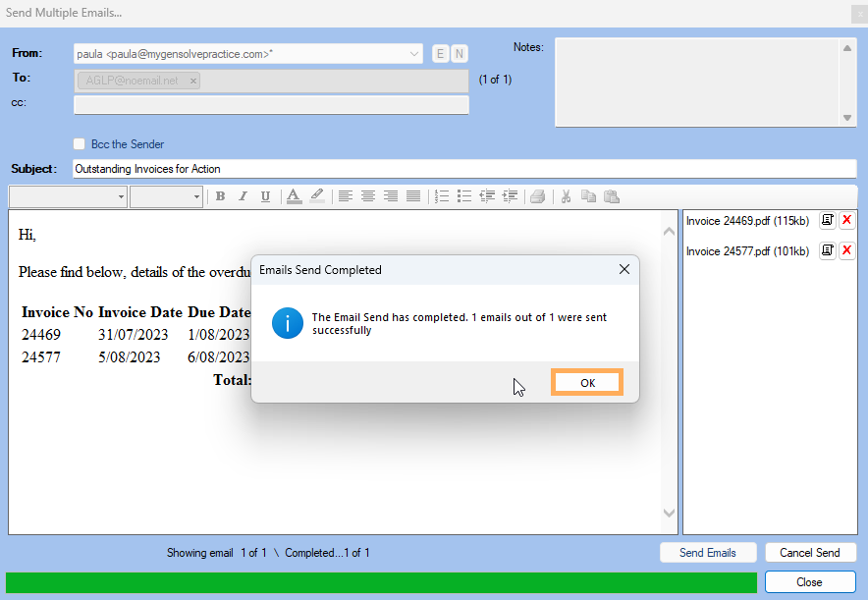Click OK in the Emails Send Completed dialog
Screen dimensions: 868x600
(x=587, y=382)
